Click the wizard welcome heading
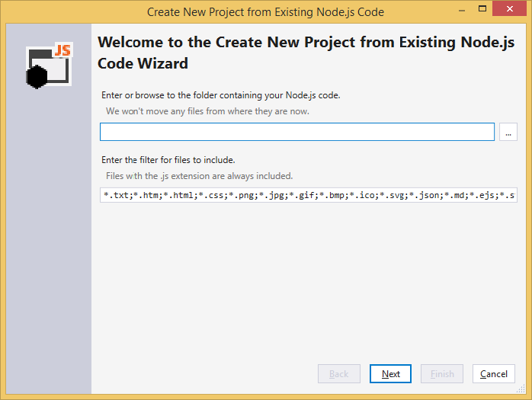 [x=306, y=53]
